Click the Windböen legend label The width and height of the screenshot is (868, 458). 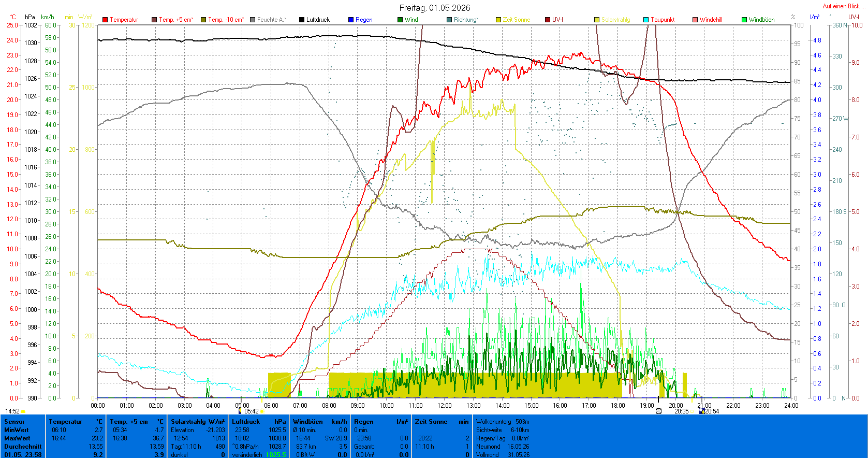[761, 20]
